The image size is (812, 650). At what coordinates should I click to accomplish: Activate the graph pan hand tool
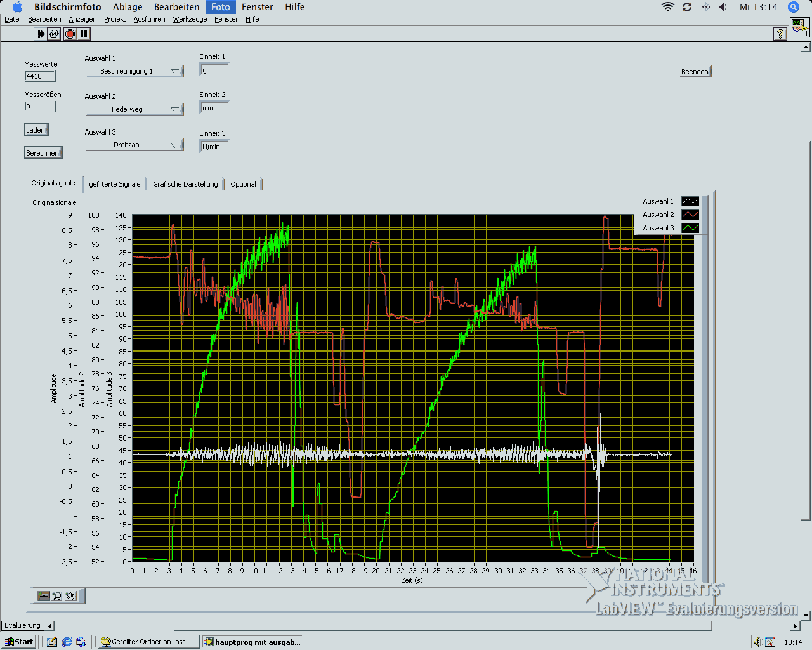70,596
